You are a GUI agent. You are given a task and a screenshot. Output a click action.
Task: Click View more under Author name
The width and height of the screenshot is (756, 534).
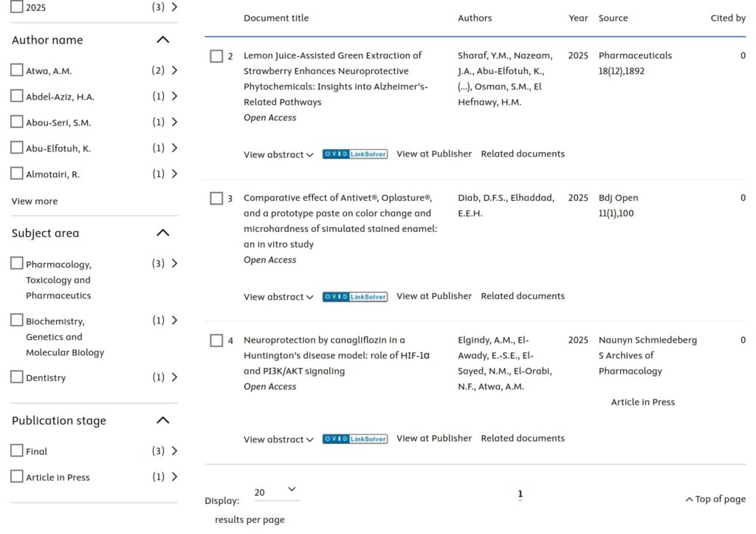pos(35,201)
